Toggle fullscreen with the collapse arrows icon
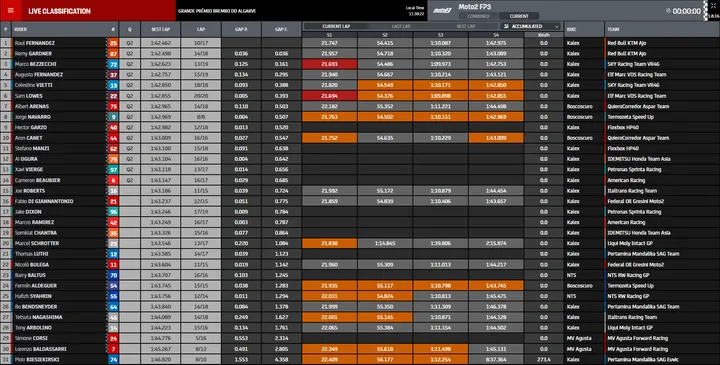The height and width of the screenshot is (365, 720). pyautogui.click(x=713, y=6)
